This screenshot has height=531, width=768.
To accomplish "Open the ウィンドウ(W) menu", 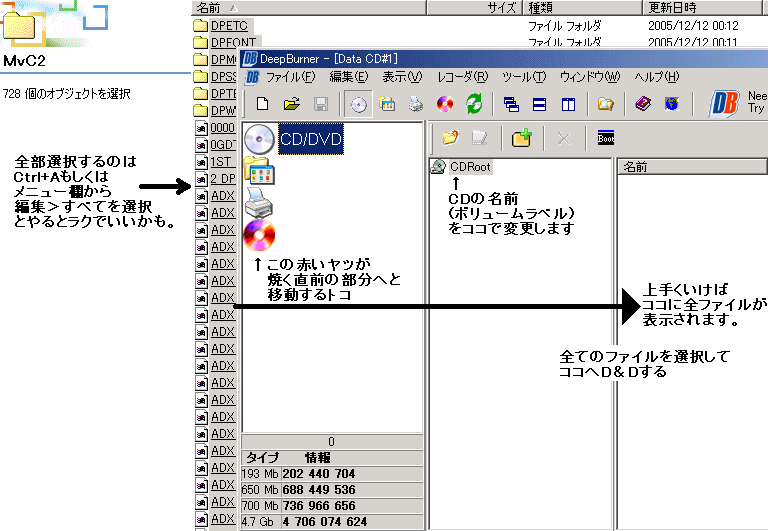I will click(x=590, y=77).
